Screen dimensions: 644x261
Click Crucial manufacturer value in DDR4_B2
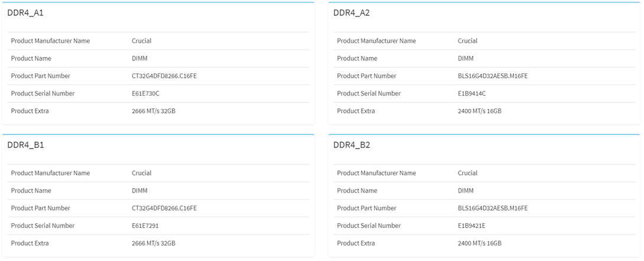tap(468, 173)
